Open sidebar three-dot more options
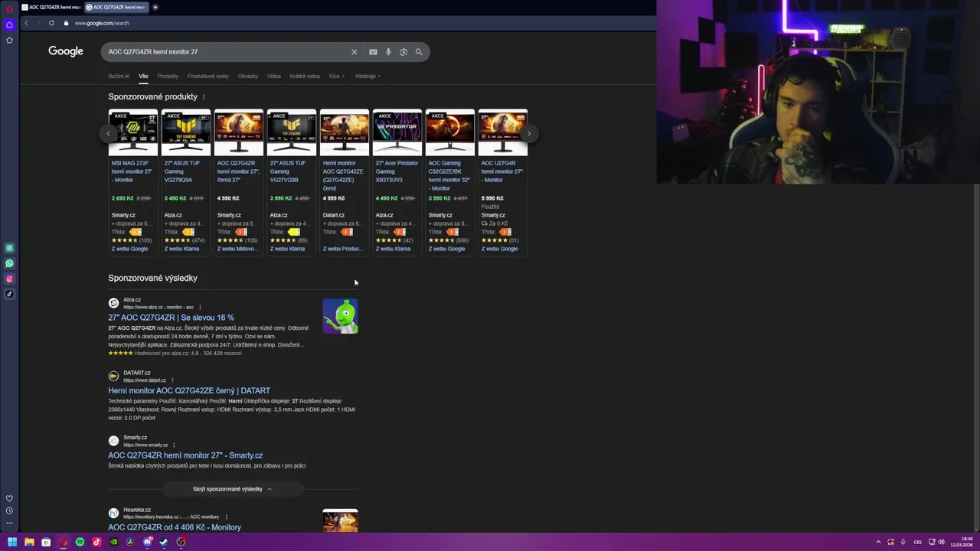The width and height of the screenshot is (980, 551). coord(9,523)
